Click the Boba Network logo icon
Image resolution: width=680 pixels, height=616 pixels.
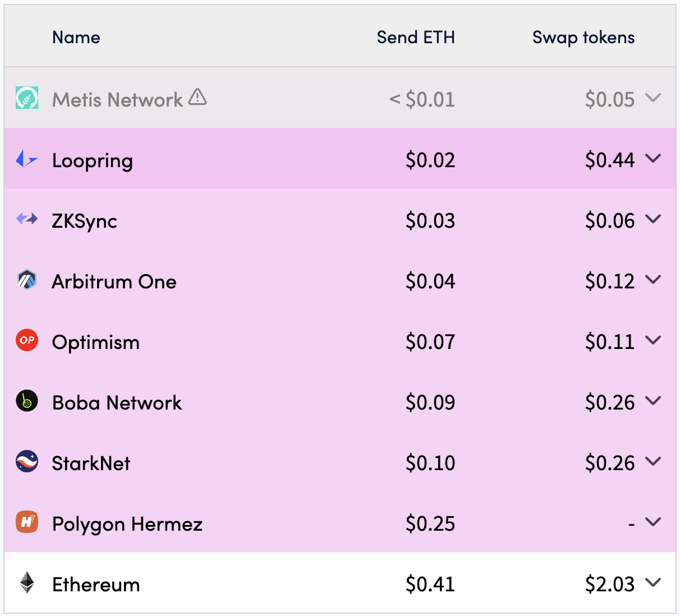tap(27, 401)
